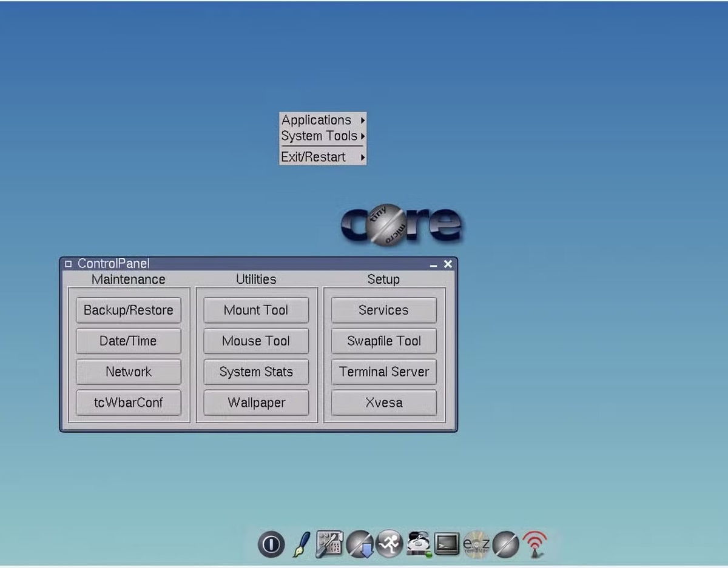This screenshot has height=568, width=728.
Task: Open Date/Time settings
Action: [129, 341]
